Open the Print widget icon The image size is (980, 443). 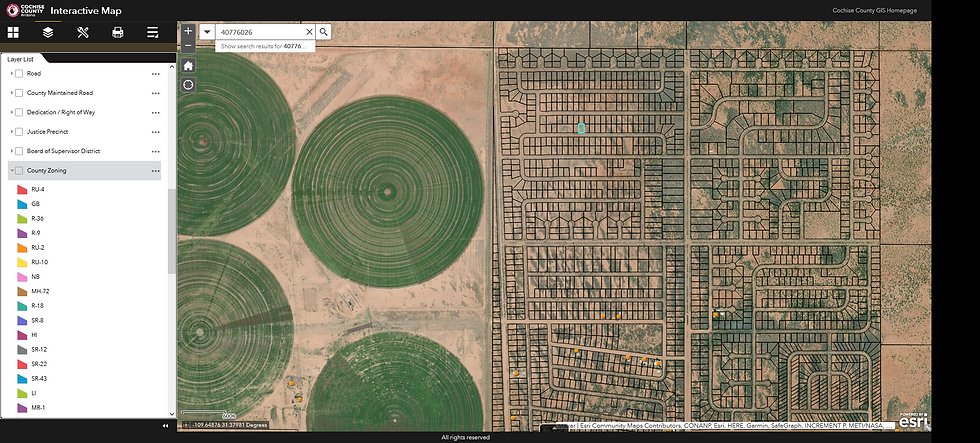tap(118, 32)
